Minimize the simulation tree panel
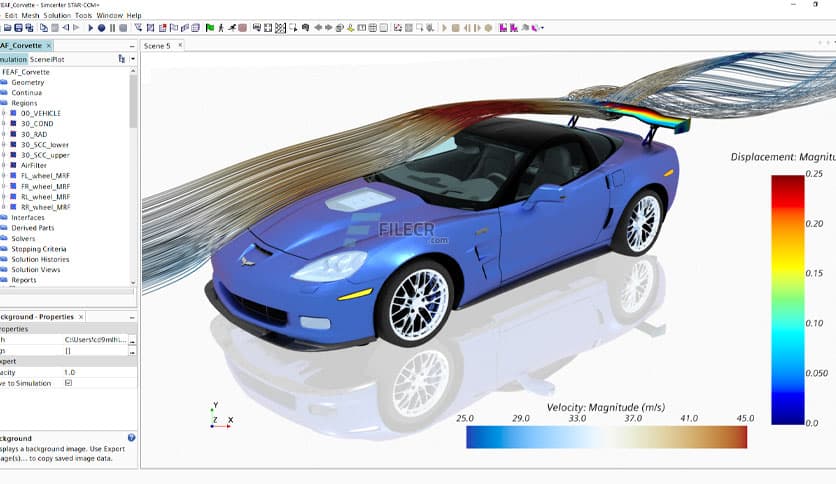The height and width of the screenshot is (484, 836). point(132,46)
